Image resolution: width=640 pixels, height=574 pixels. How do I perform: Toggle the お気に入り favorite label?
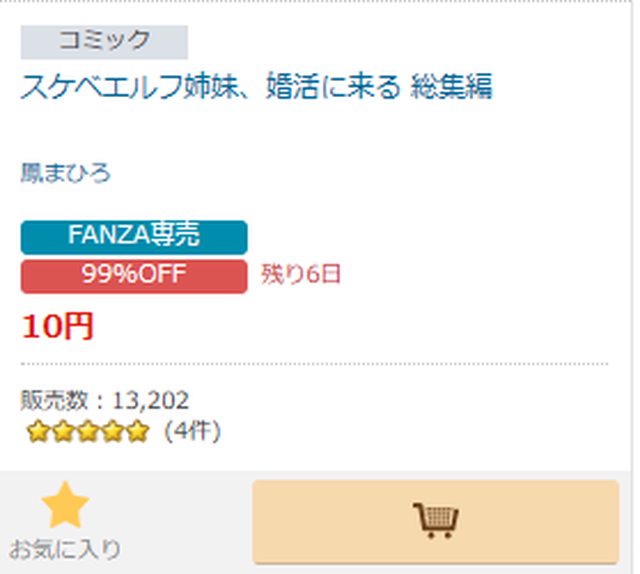(x=65, y=549)
